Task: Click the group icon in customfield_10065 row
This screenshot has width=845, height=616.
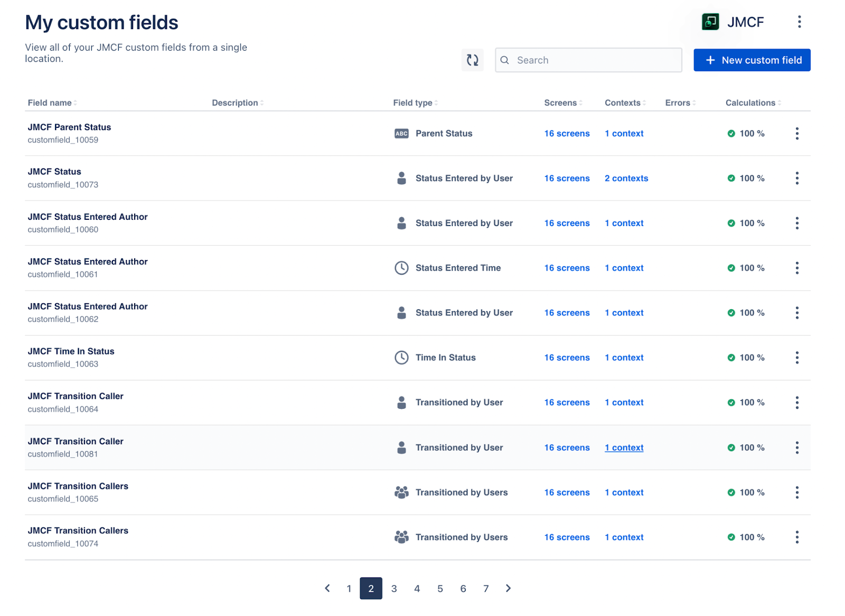Action: pos(401,492)
